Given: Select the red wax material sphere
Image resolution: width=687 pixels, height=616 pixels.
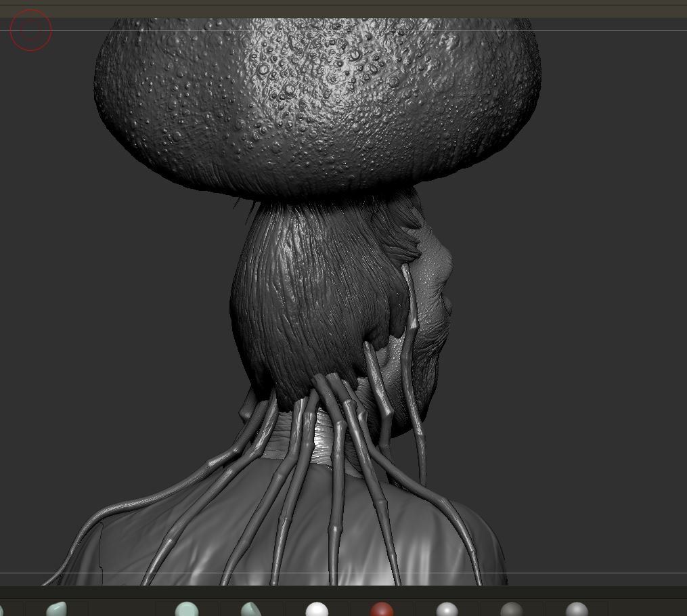Looking at the screenshot, I should coord(382,609).
